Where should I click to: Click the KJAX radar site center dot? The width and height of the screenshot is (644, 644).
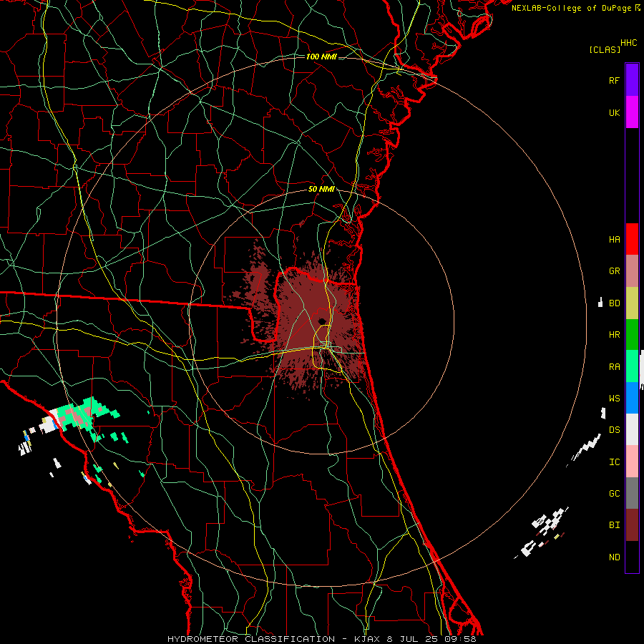click(x=321, y=321)
